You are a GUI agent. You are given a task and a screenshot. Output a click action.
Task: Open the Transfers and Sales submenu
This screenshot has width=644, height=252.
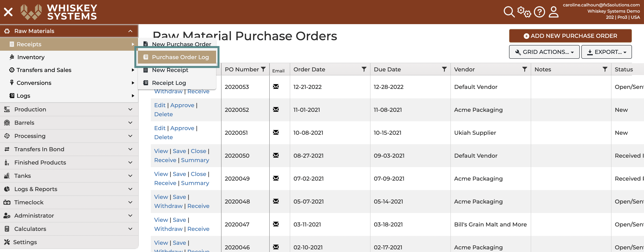(69, 70)
